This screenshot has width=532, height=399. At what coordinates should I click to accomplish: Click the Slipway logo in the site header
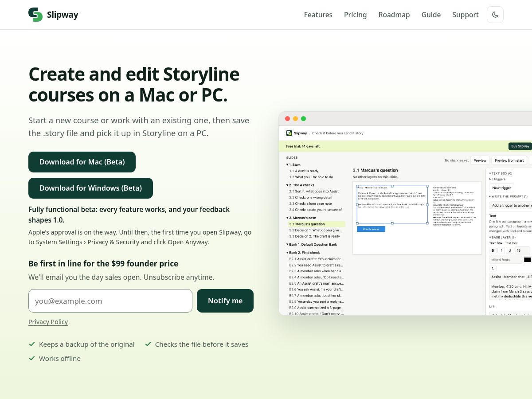(x=53, y=15)
